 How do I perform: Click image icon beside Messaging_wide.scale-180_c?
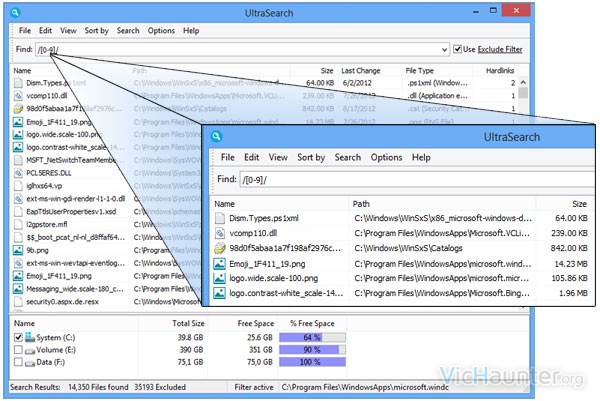coord(18,289)
